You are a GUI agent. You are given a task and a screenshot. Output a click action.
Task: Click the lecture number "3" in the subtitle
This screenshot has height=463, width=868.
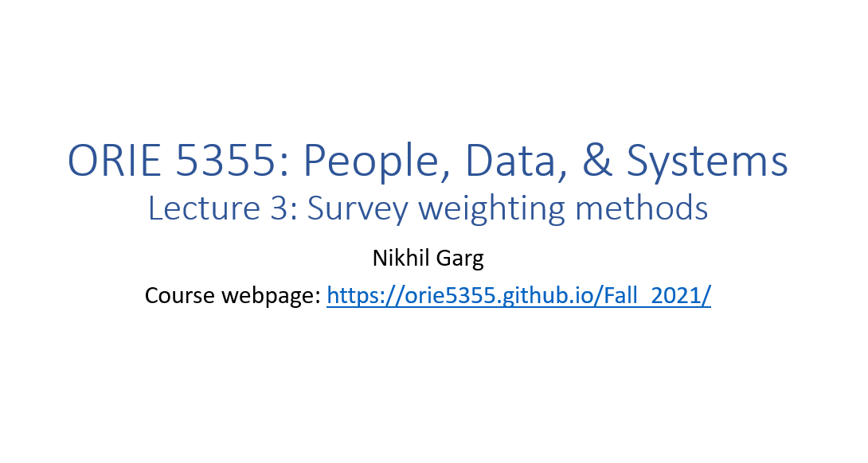[x=273, y=208]
